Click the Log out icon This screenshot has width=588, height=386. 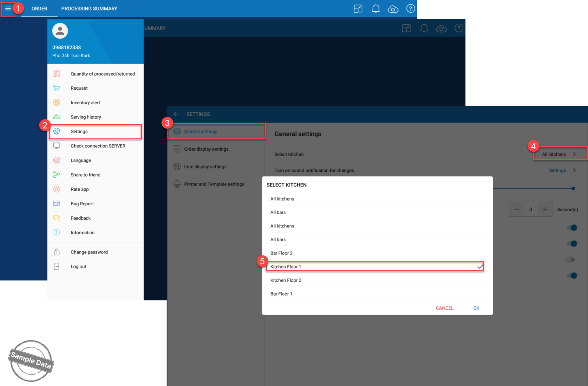click(x=57, y=267)
